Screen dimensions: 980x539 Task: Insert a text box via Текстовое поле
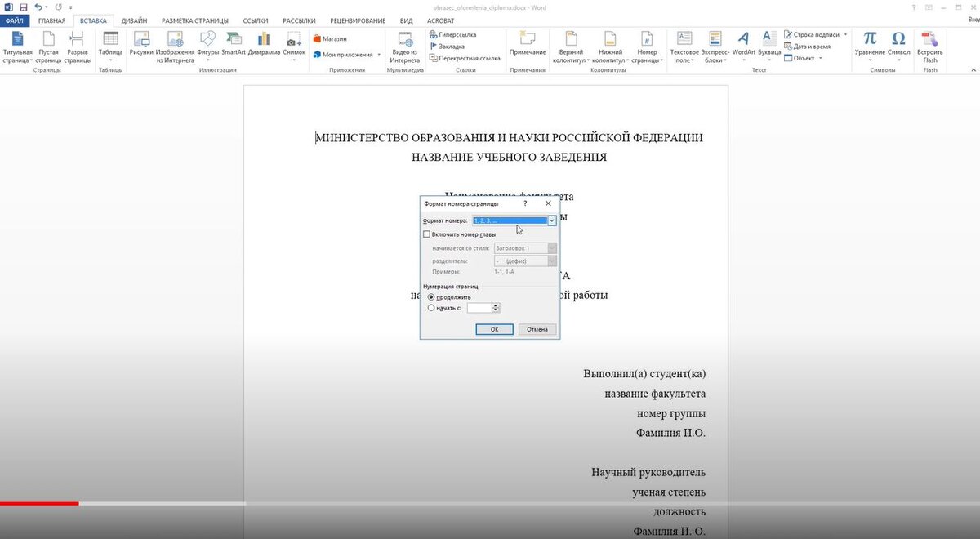tap(684, 47)
